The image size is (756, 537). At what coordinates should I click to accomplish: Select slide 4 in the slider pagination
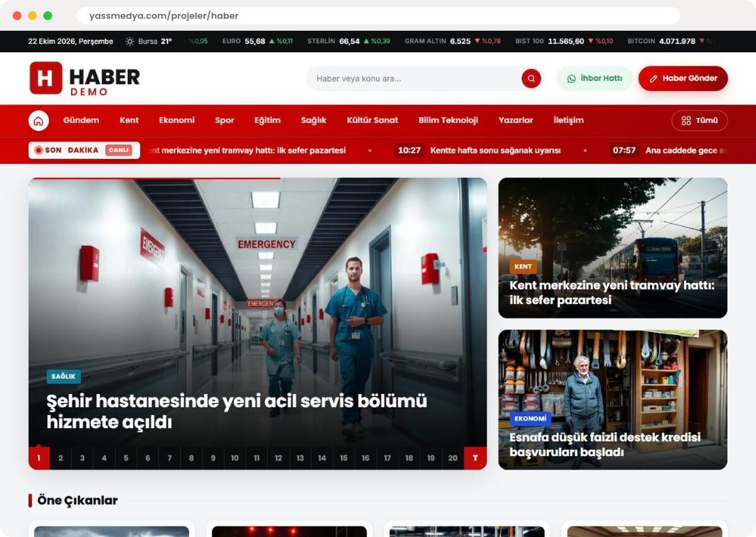(x=104, y=458)
